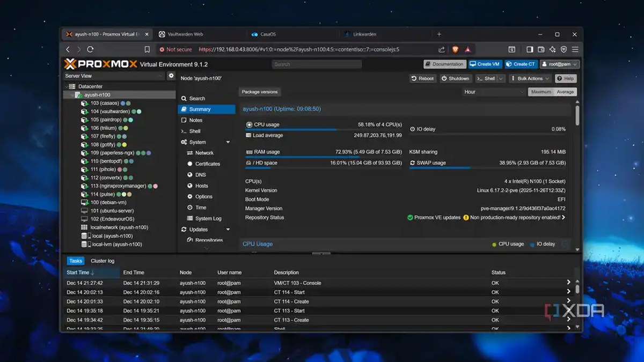Click the Hosts globe icon
This screenshot has width=644, height=362.
[190, 186]
